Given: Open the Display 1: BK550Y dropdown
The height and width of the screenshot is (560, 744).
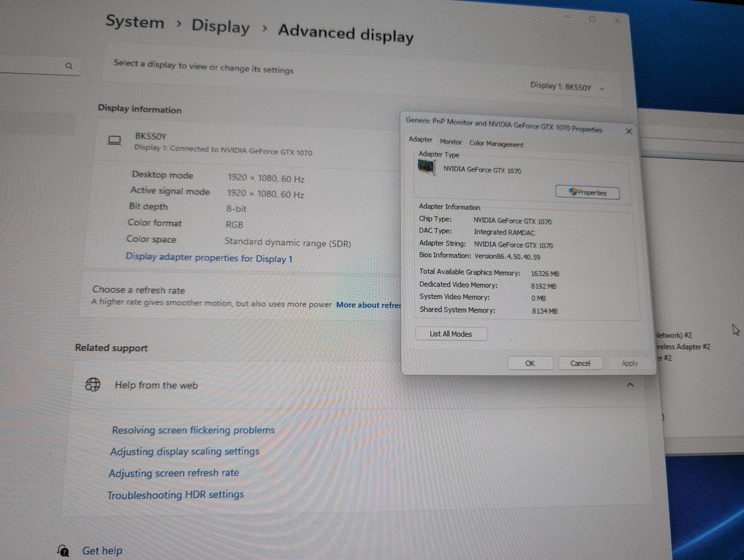Looking at the screenshot, I should click(x=567, y=87).
